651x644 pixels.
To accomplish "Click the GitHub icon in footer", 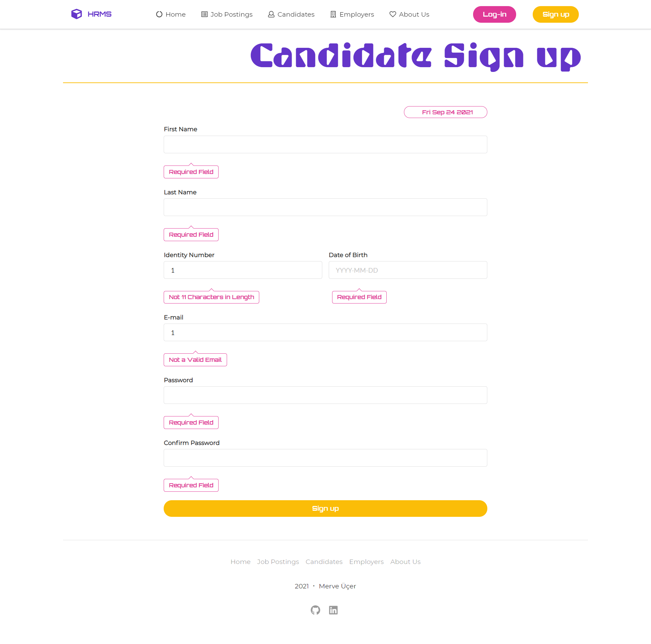I will [x=317, y=610].
